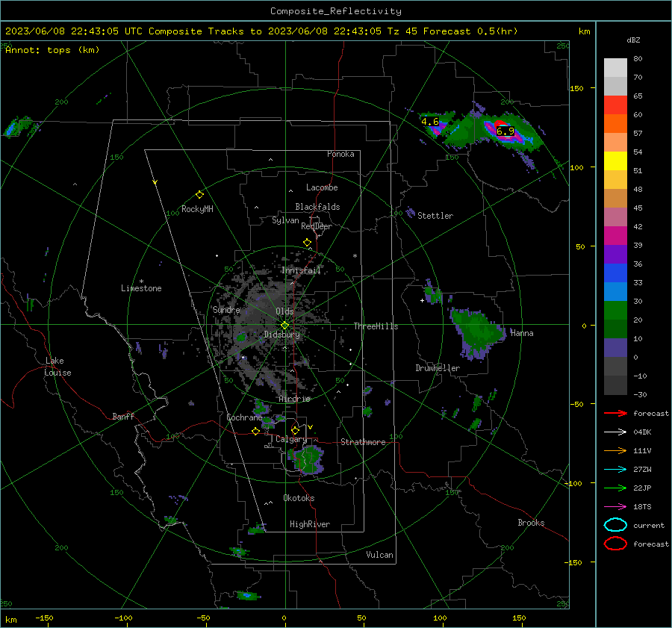This screenshot has height=628, width=672.
Task: Click the Hanna city label
Action: pos(522,333)
